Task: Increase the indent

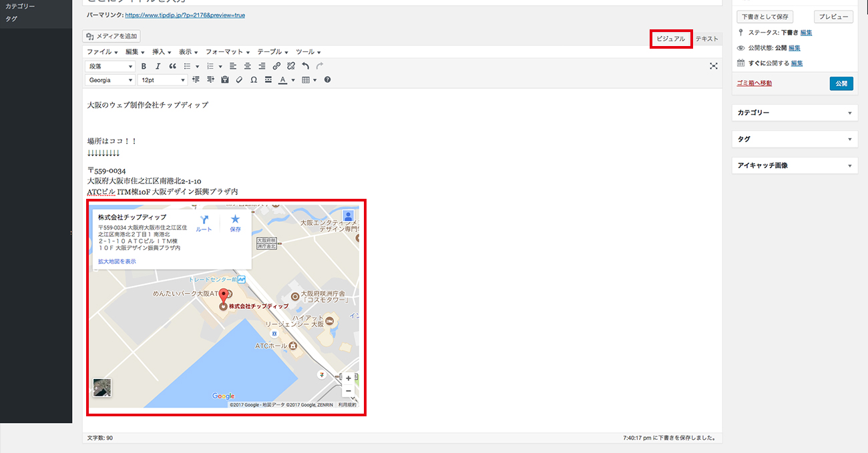Action: pos(210,79)
